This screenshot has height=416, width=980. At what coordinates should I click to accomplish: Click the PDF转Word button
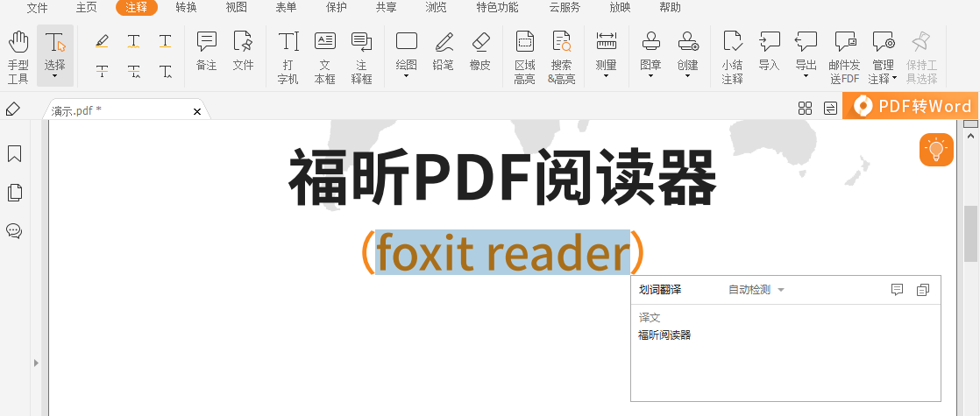[912, 107]
